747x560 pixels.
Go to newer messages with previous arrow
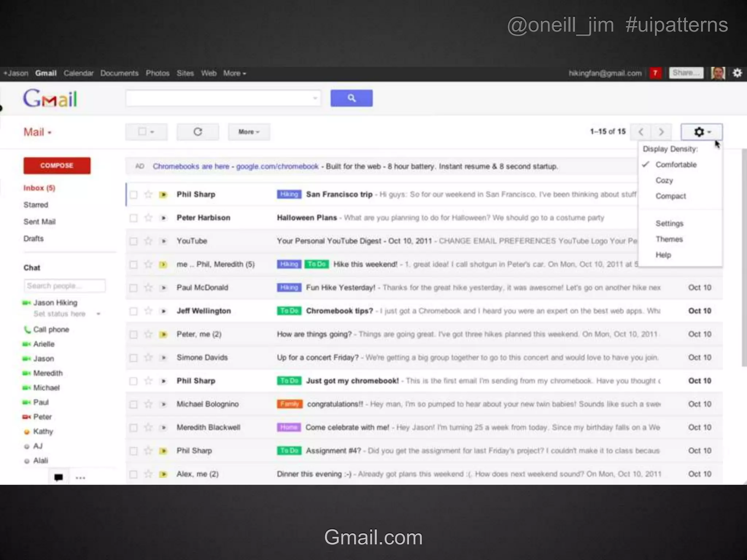[641, 132]
